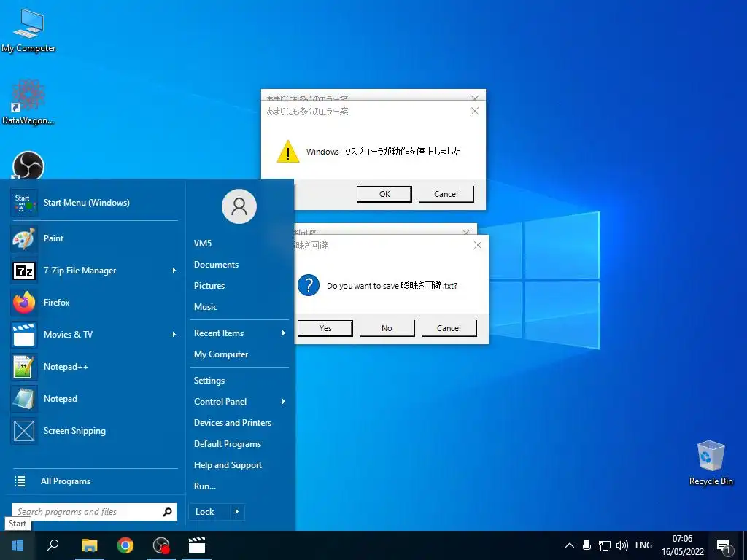Focus the Search programs and files box
Screen dimensions: 747x560
tap(86, 512)
